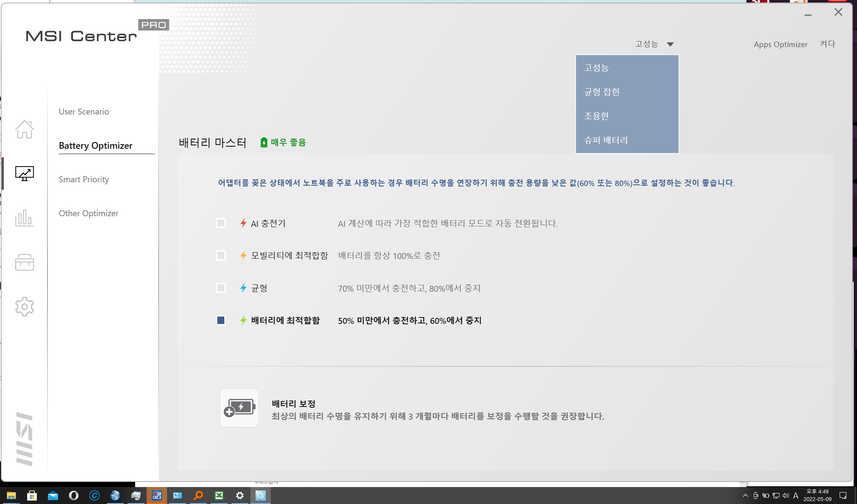Screen dimensions: 857x504
Task: Click the '배터리를 항상 100%로 충전' description
Action: pyautogui.click(x=389, y=256)
